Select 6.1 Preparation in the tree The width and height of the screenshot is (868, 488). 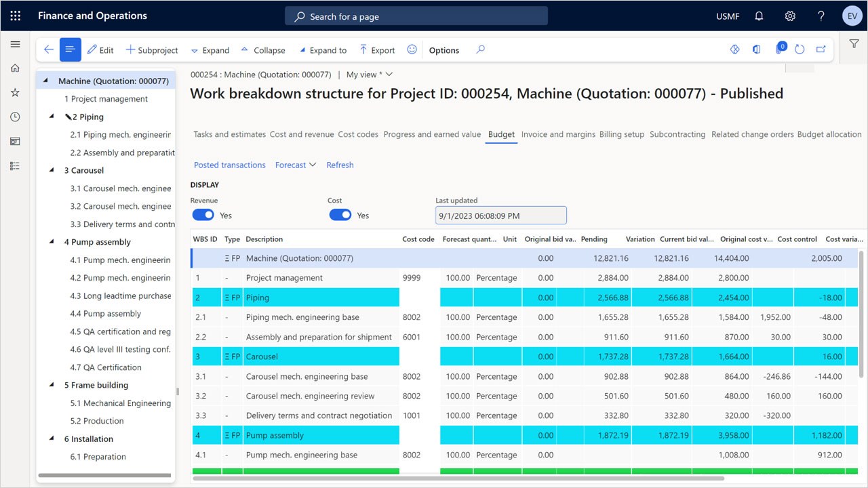pyautogui.click(x=98, y=457)
